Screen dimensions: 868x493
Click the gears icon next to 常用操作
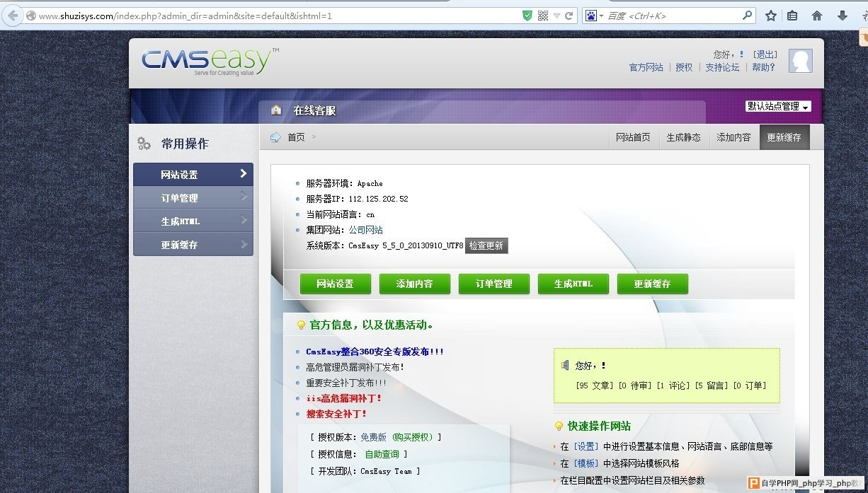coord(144,144)
